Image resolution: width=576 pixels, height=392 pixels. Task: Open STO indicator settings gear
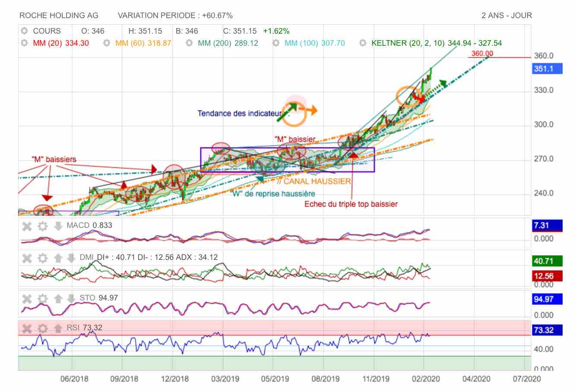(42, 298)
